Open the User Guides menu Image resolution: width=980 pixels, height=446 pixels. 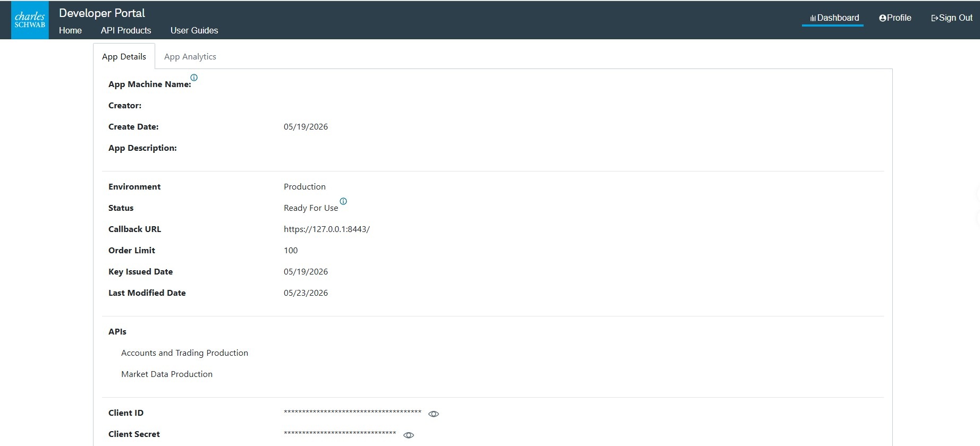coord(194,31)
